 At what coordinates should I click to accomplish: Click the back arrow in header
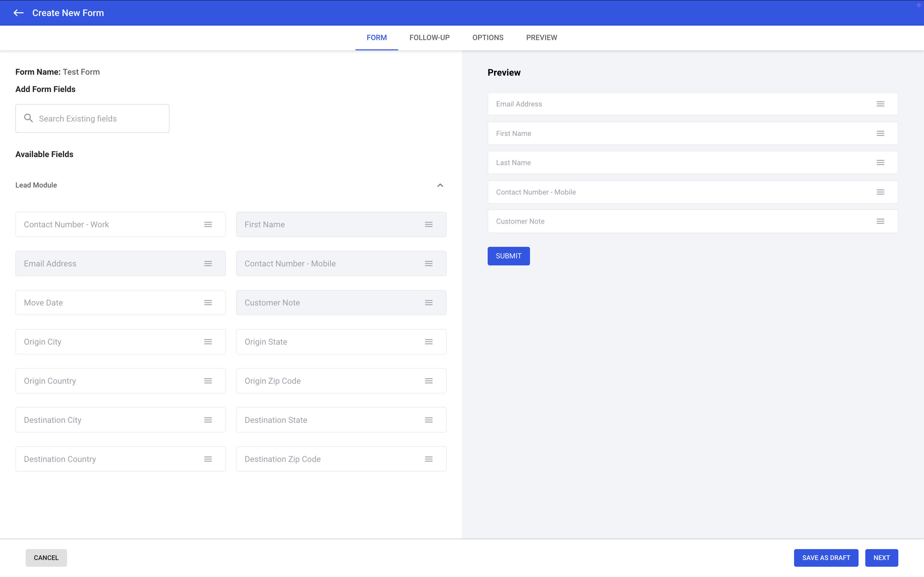pyautogui.click(x=18, y=13)
